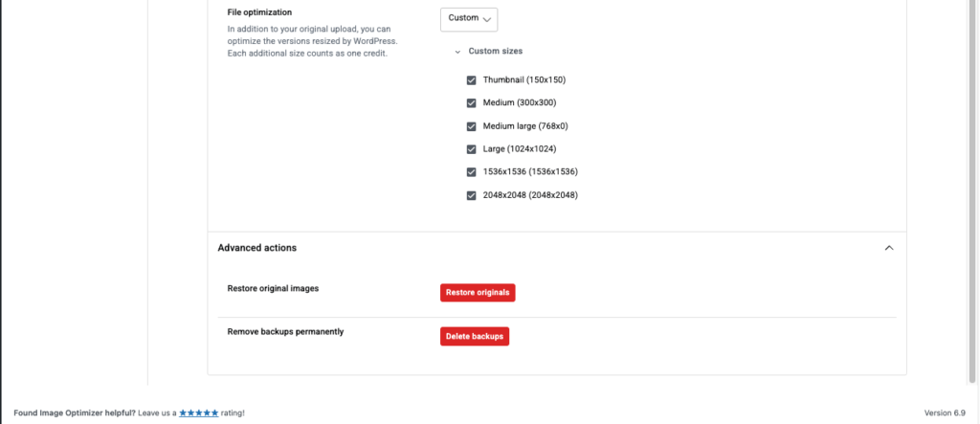The image size is (980, 424).
Task: Toggle the 1536x1536 size checkbox
Action: point(471,172)
